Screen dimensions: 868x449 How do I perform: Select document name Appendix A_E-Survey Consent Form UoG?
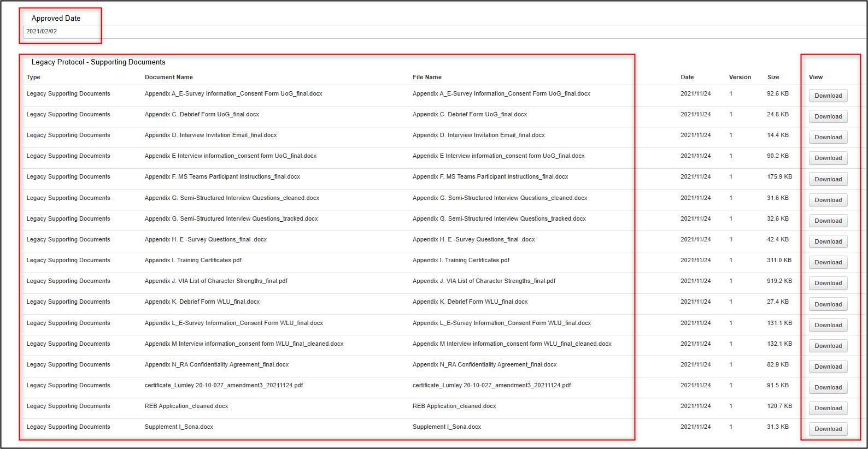point(233,93)
